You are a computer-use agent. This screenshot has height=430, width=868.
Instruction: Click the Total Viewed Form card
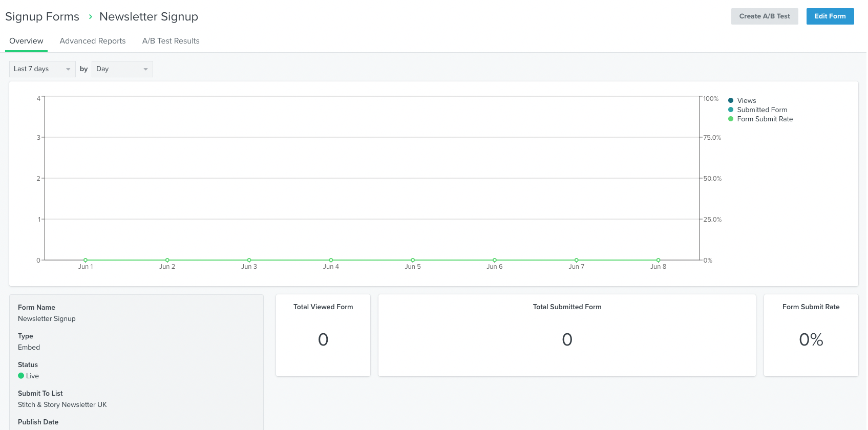(x=323, y=335)
